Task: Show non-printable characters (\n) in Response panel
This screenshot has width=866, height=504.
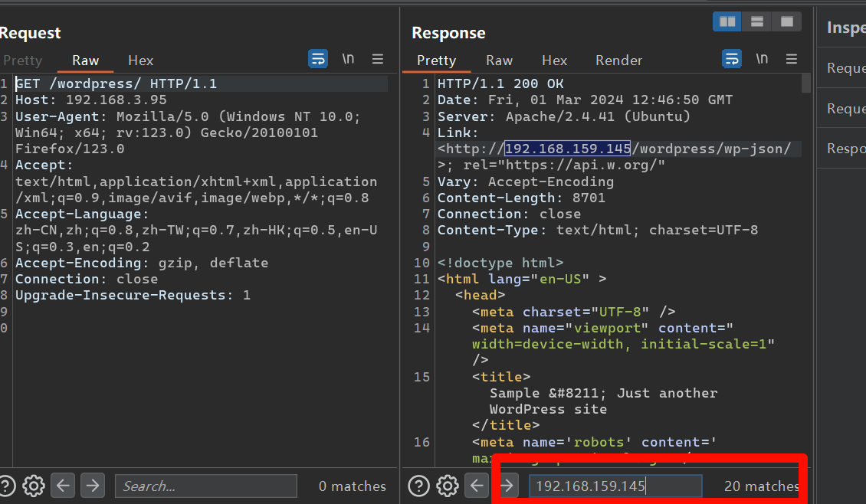Action: click(762, 59)
